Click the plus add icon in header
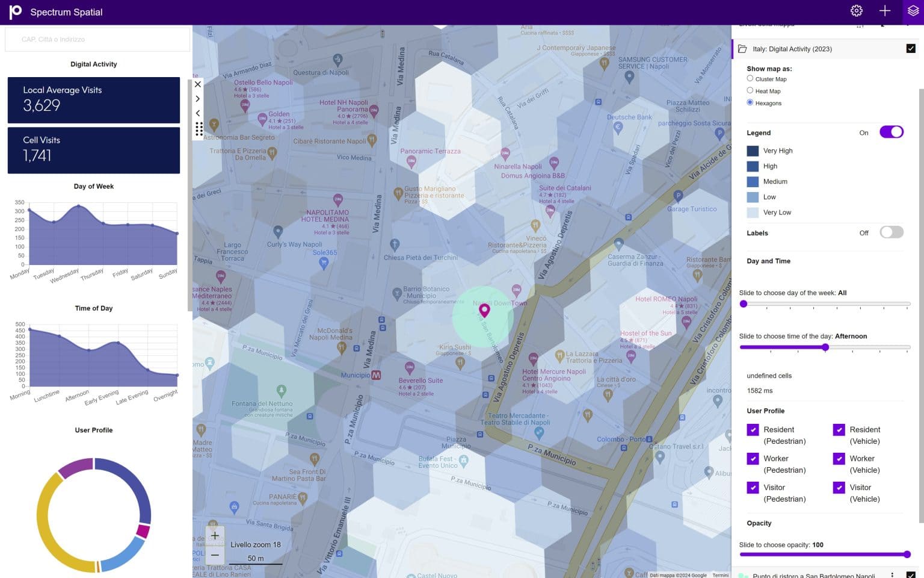 point(884,11)
